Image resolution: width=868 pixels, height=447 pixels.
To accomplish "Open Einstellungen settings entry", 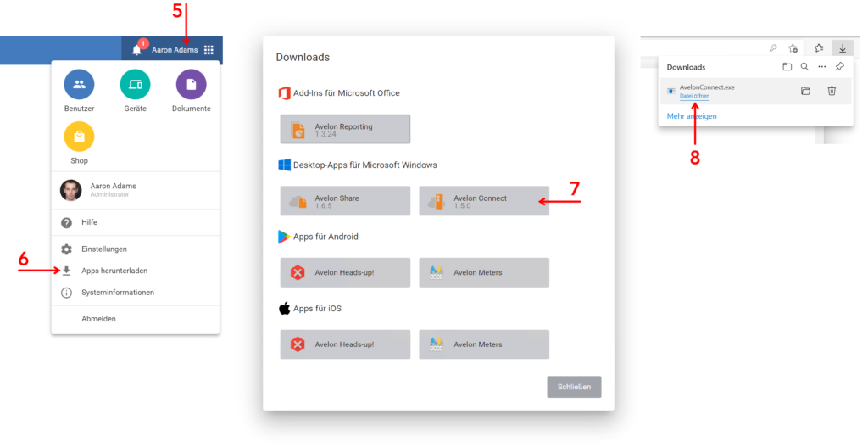I will click(x=135, y=249).
